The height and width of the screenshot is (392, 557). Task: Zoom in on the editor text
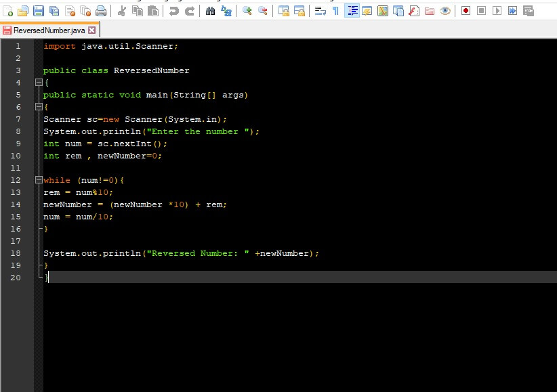[x=247, y=11]
